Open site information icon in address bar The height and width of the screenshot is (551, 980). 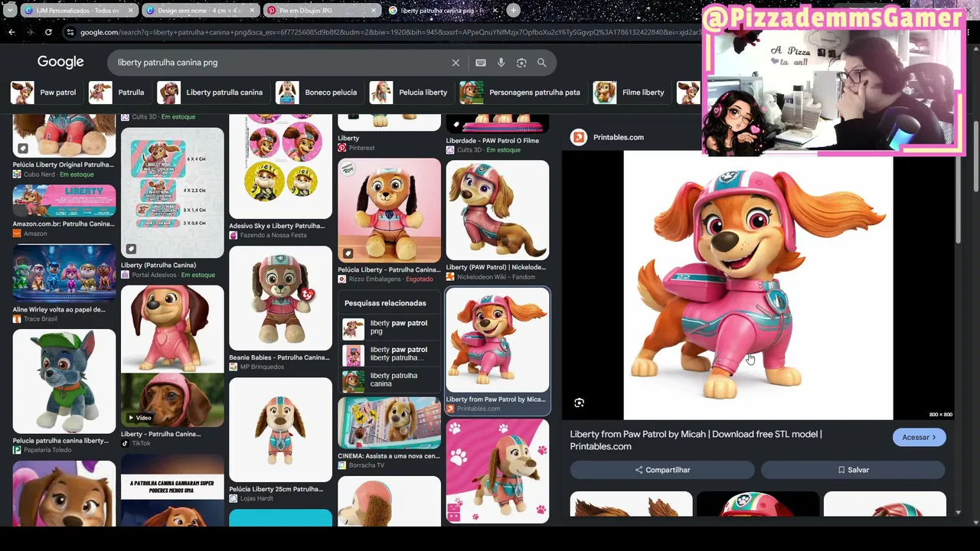[70, 32]
